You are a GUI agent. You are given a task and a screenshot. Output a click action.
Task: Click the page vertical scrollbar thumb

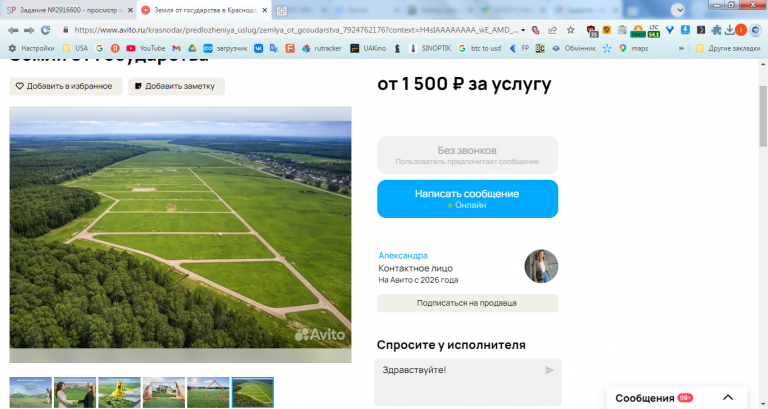763,116
